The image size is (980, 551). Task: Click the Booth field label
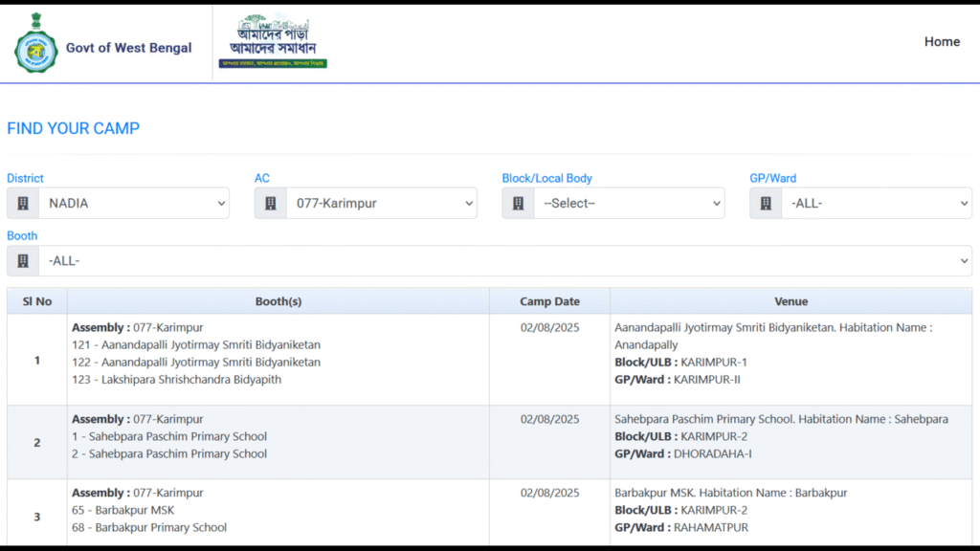tap(22, 235)
